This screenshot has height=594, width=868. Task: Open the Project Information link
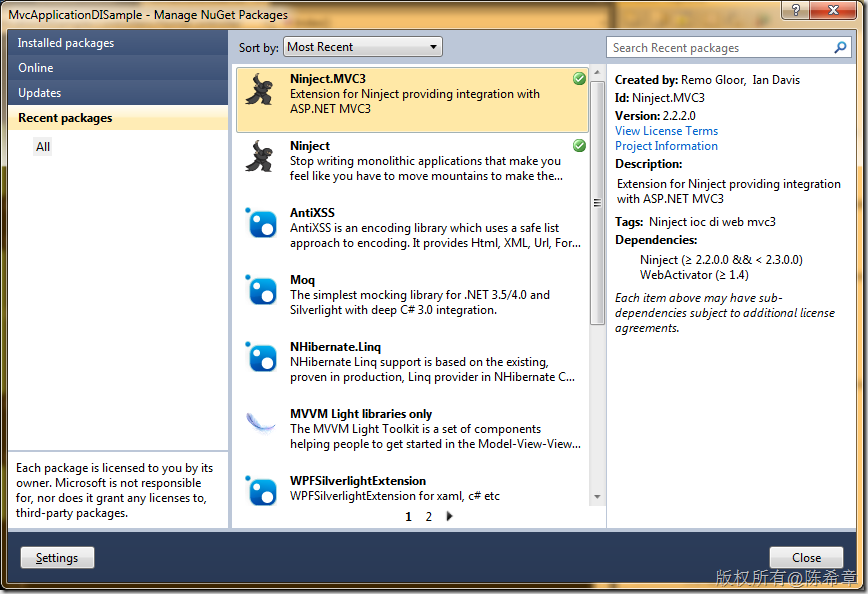[x=666, y=146]
